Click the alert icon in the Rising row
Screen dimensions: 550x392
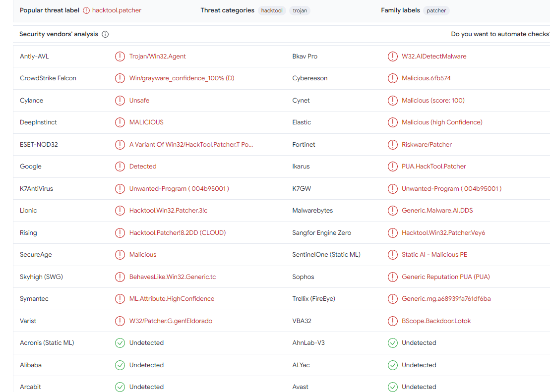click(x=120, y=233)
